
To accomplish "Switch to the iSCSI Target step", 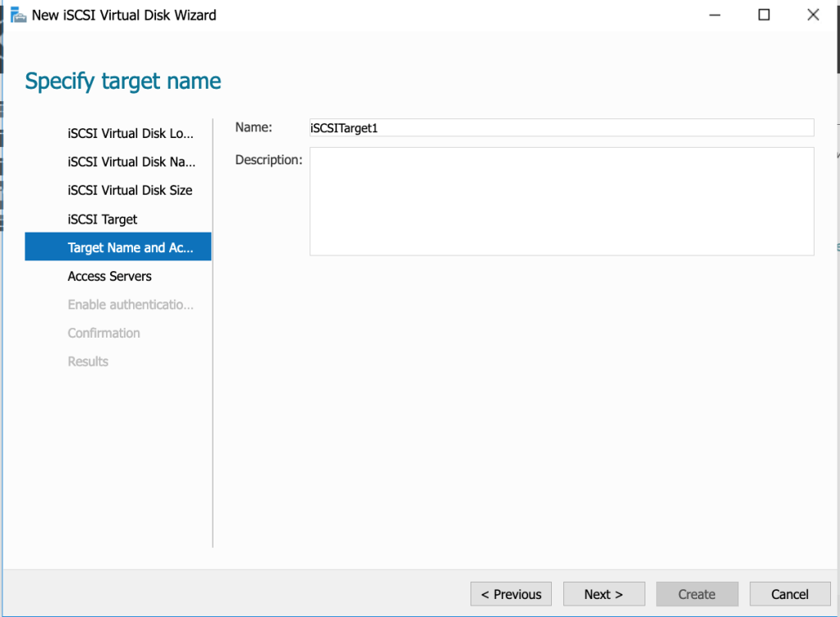I will tap(103, 219).
